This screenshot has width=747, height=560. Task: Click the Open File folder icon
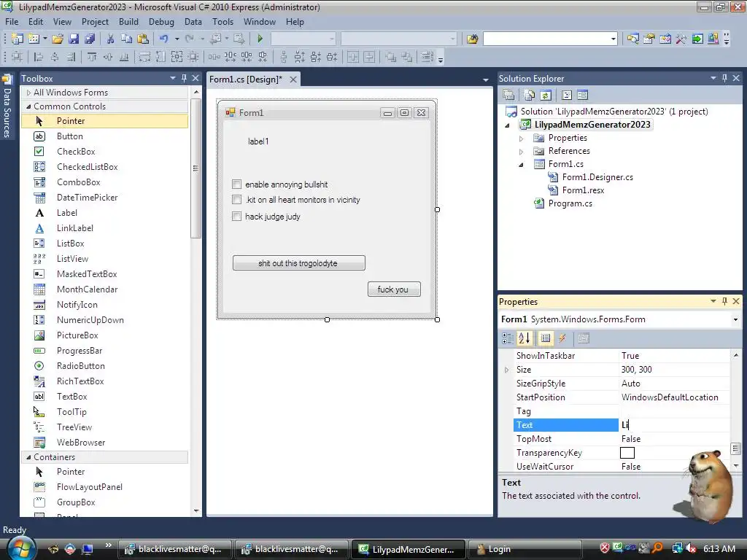click(58, 39)
